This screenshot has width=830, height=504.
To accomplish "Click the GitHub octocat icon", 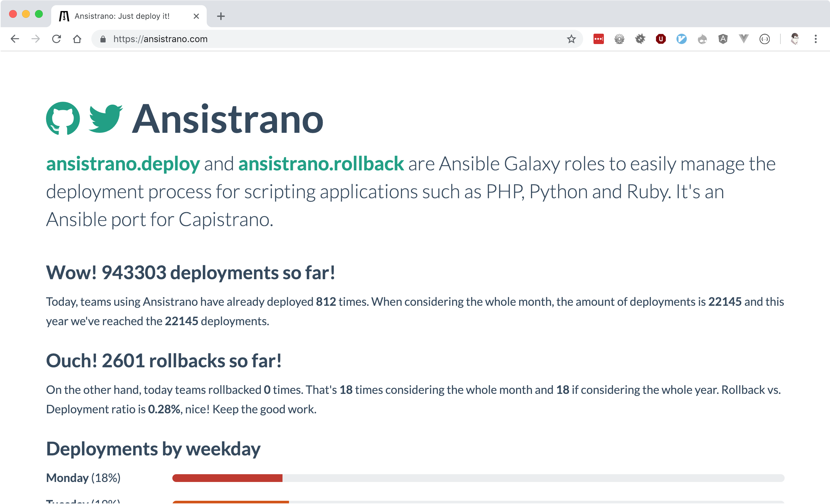I will pyautogui.click(x=63, y=118).
